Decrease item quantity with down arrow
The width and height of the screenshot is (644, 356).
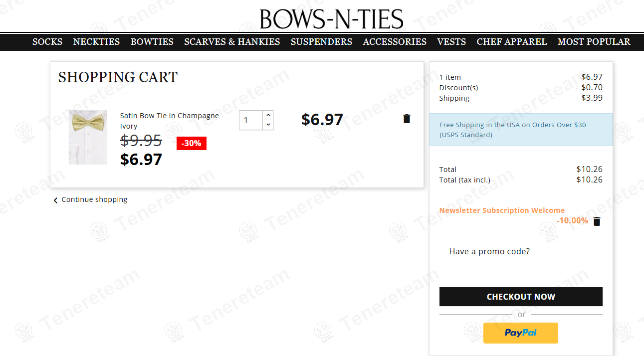click(x=268, y=125)
